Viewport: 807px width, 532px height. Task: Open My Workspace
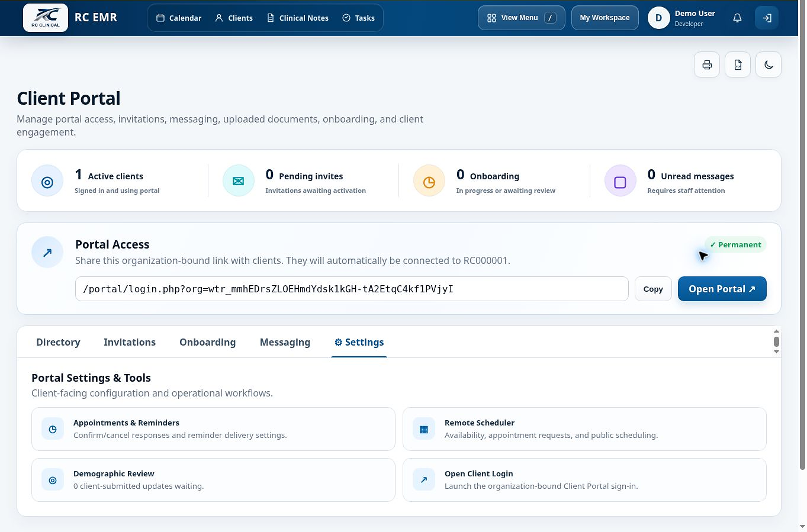pyautogui.click(x=605, y=18)
